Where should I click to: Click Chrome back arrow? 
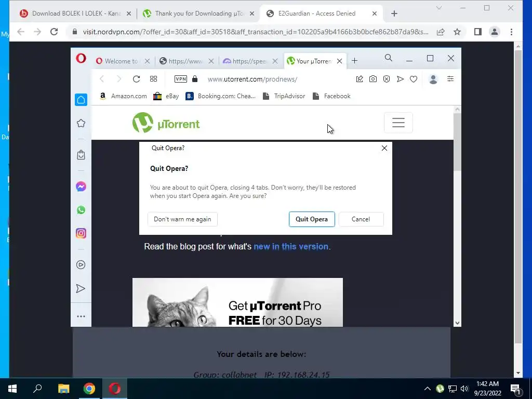click(21, 32)
